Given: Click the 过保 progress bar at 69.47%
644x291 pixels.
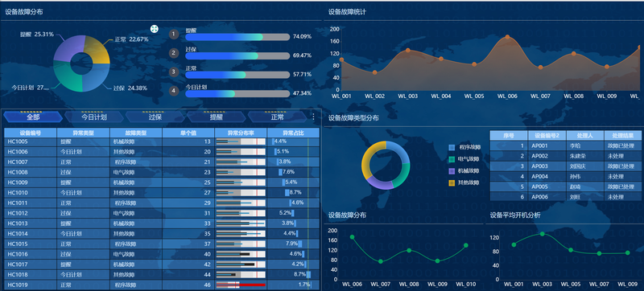Looking at the screenshot, I should click(237, 55).
